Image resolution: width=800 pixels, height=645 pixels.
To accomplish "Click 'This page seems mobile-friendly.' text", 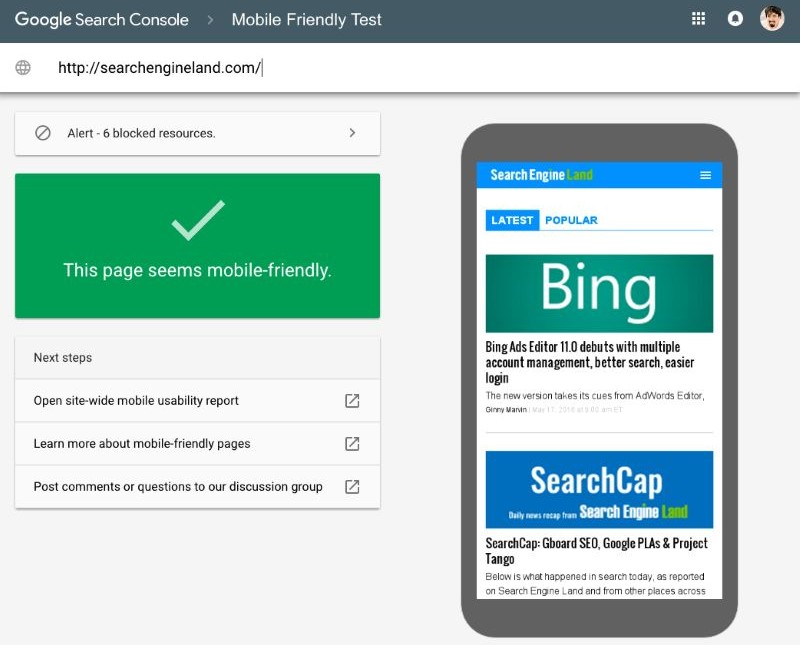I will 197,270.
